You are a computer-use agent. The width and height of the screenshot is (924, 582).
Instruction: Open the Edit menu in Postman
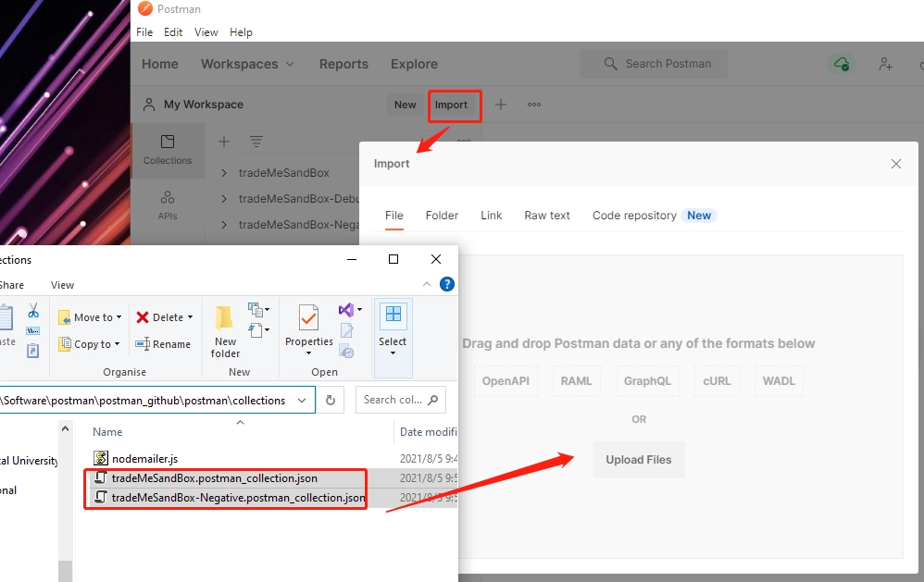click(172, 32)
